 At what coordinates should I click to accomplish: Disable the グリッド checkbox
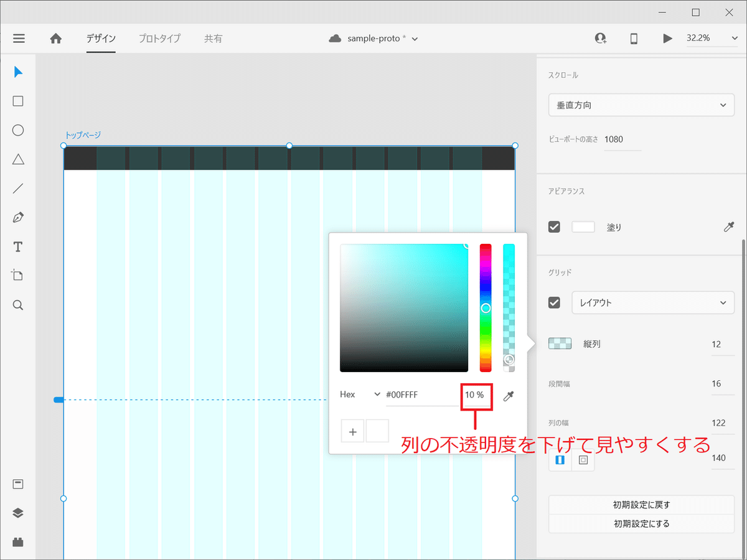(x=553, y=302)
